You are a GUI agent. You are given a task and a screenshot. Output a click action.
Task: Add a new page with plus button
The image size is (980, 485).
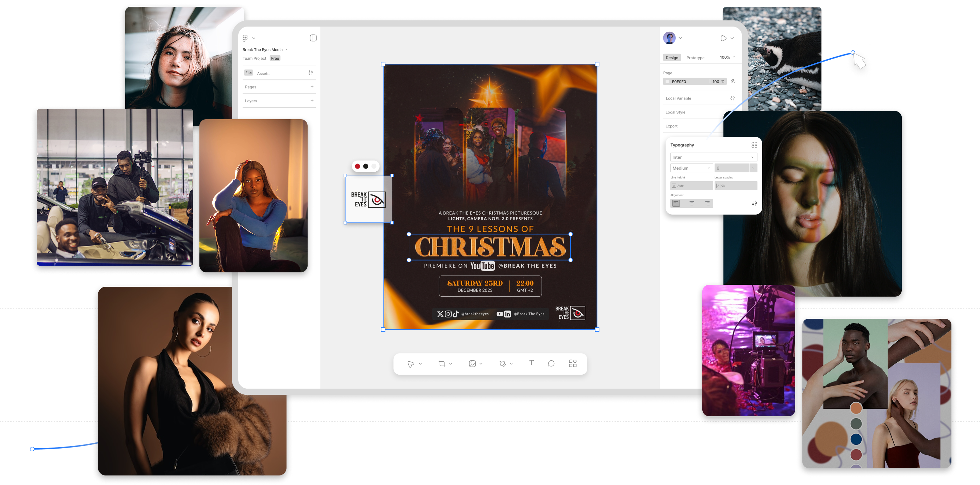click(x=312, y=87)
